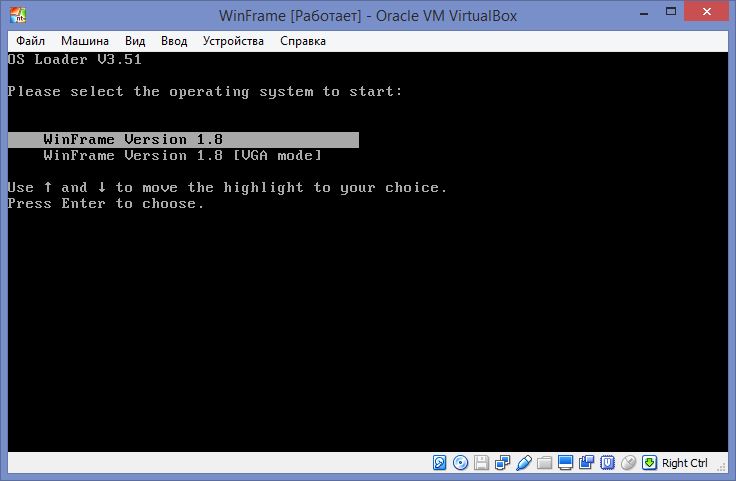This screenshot has width=736, height=481.
Task: Click the 'Press Enter to choose.' line
Action: pos(106,203)
